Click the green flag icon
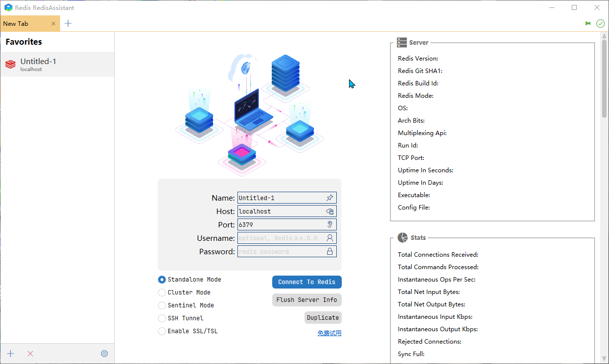This screenshot has height=364, width=609. click(588, 23)
